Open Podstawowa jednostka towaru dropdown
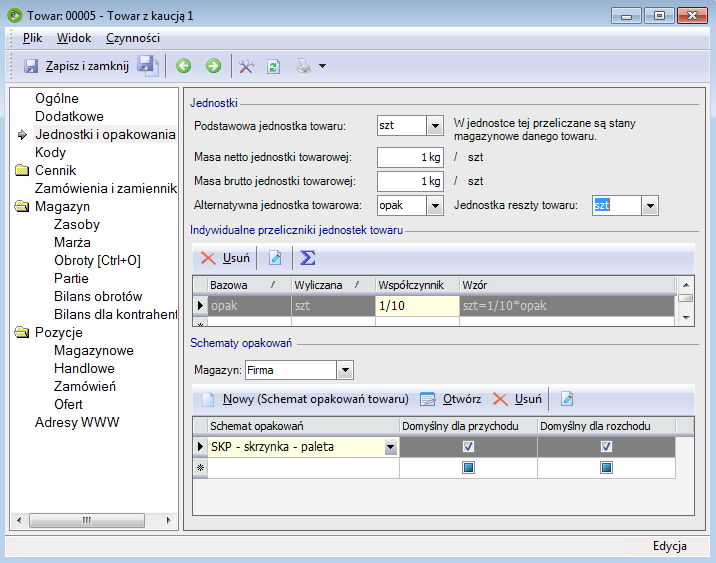The width and height of the screenshot is (716, 563). click(435, 126)
